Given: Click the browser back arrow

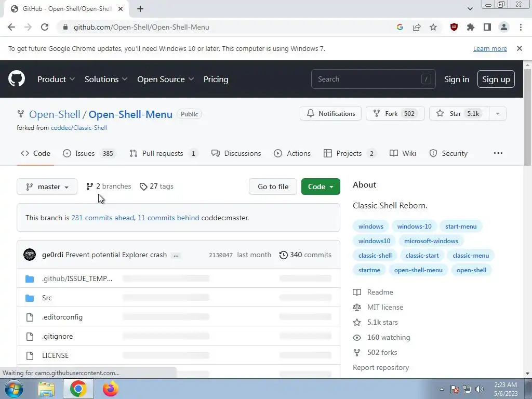Looking at the screenshot, I should [11, 27].
